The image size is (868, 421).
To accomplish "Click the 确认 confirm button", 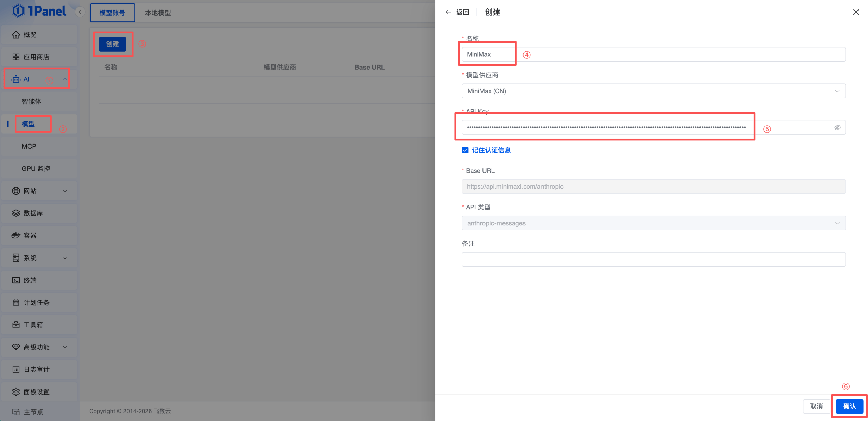I will [849, 406].
